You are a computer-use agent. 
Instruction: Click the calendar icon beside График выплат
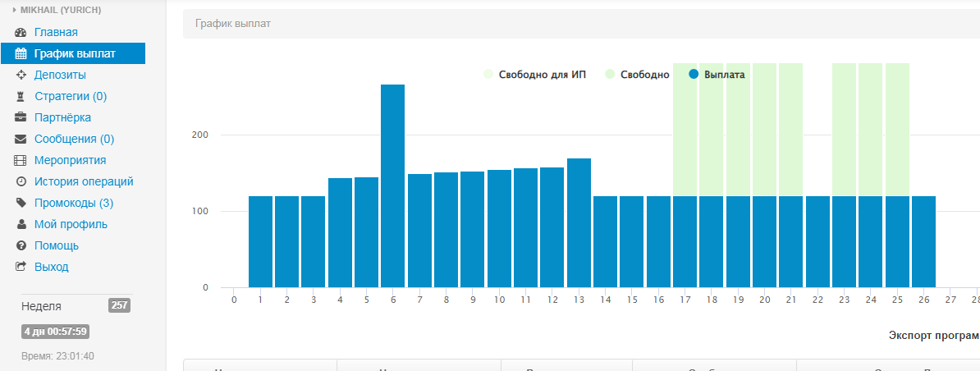(21, 54)
